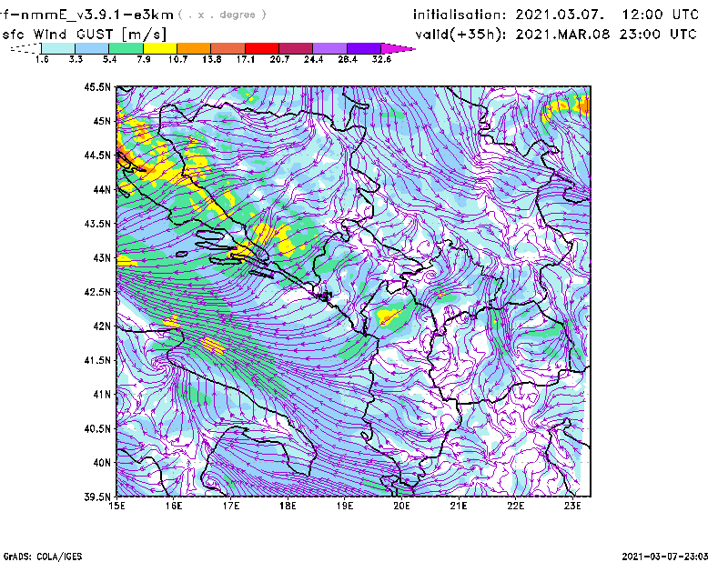Image resolution: width=728 pixels, height=562 pixels.
Task: Click the "39.5N" latitude label
Action: click(x=97, y=497)
